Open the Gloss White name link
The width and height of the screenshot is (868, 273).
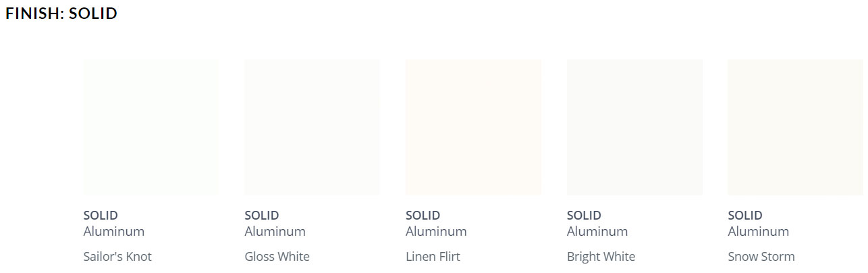point(277,257)
